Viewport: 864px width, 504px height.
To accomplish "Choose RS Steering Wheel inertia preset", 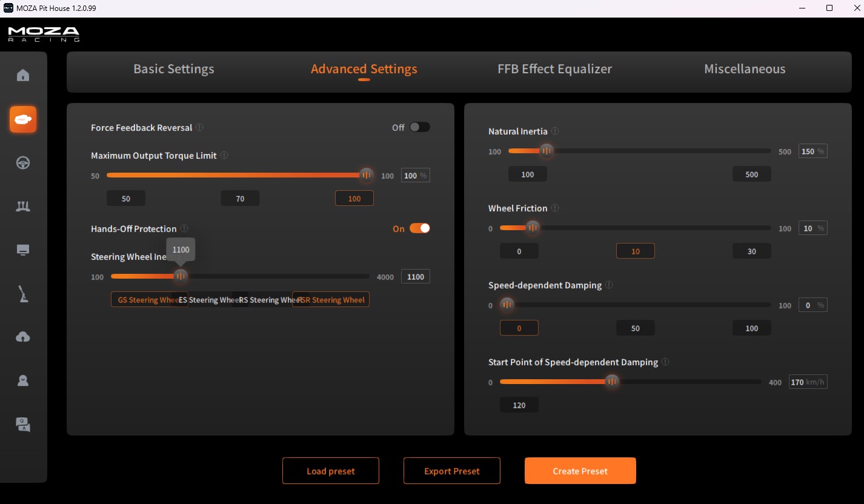I will [x=270, y=300].
